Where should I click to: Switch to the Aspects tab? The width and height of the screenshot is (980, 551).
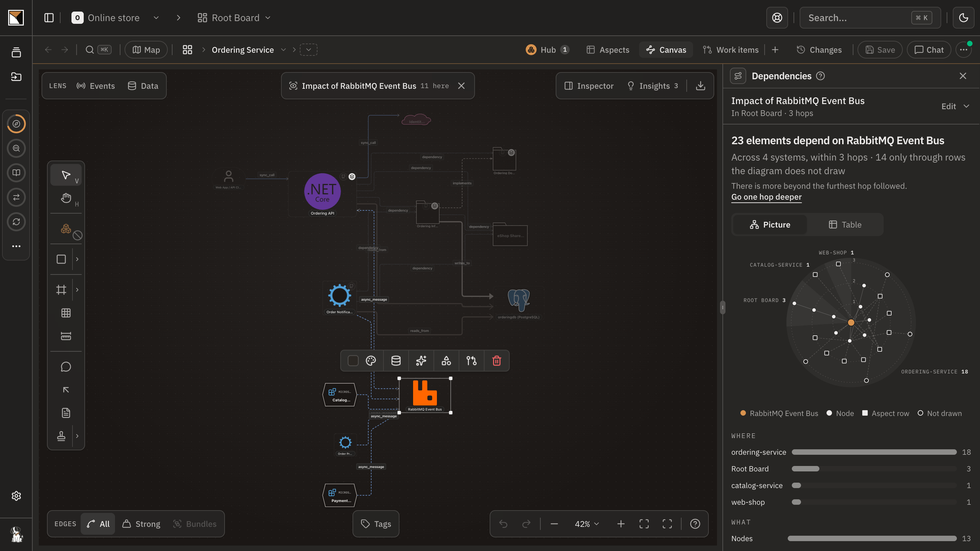(x=608, y=50)
